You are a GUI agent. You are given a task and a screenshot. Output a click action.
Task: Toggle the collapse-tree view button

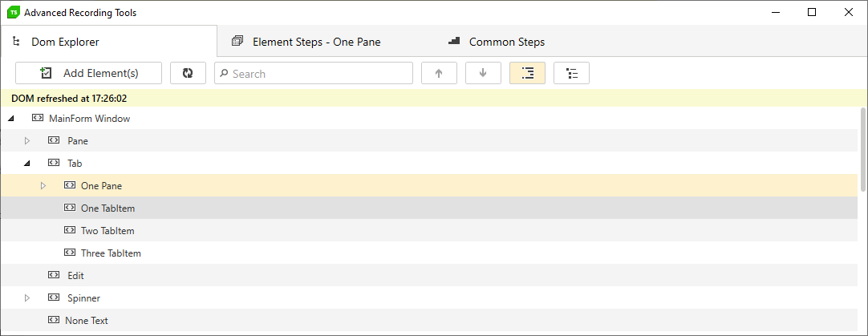tap(572, 73)
